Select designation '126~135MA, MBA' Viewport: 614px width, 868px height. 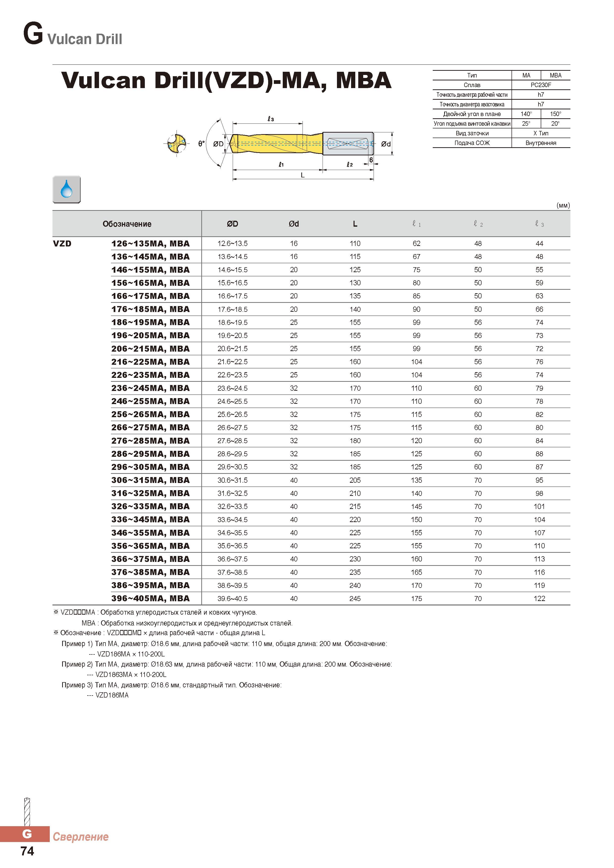(x=151, y=243)
